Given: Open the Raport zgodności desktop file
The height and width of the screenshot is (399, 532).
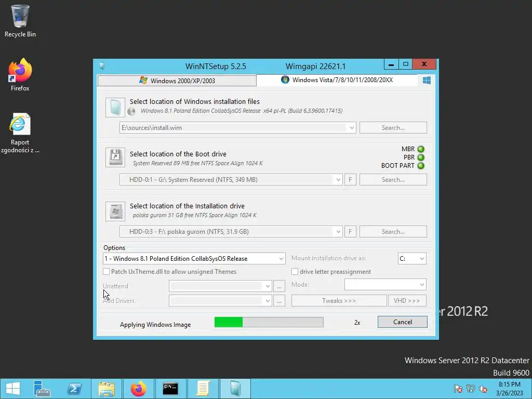Looking at the screenshot, I should [20, 132].
